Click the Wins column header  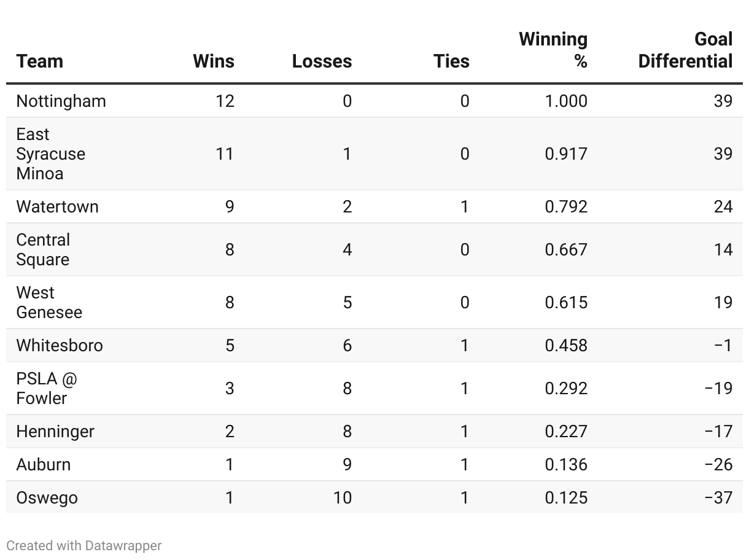pos(213,61)
